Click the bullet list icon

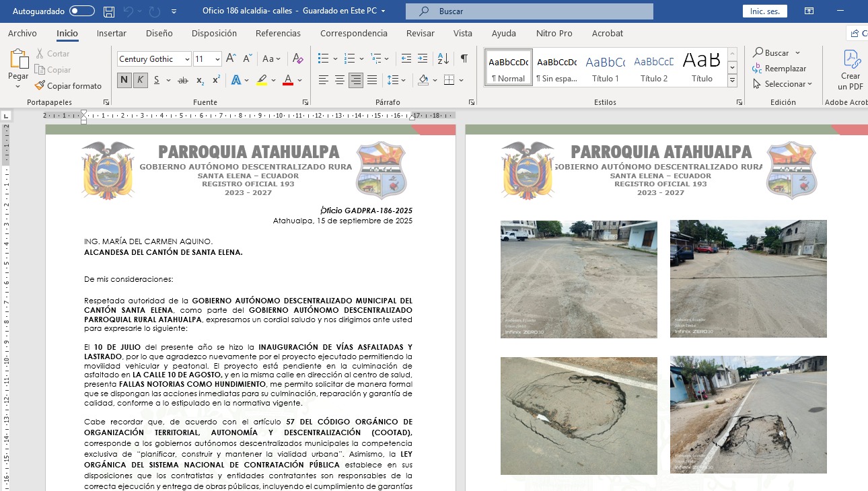(x=323, y=59)
